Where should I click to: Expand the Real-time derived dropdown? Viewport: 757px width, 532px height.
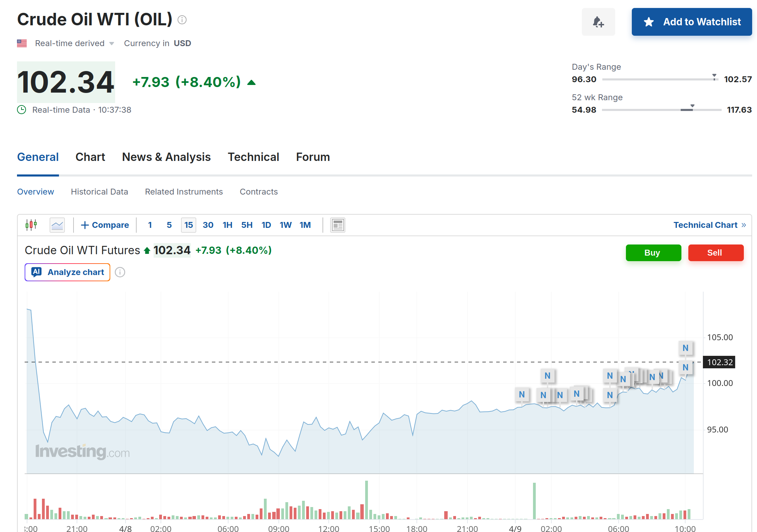(x=74, y=43)
